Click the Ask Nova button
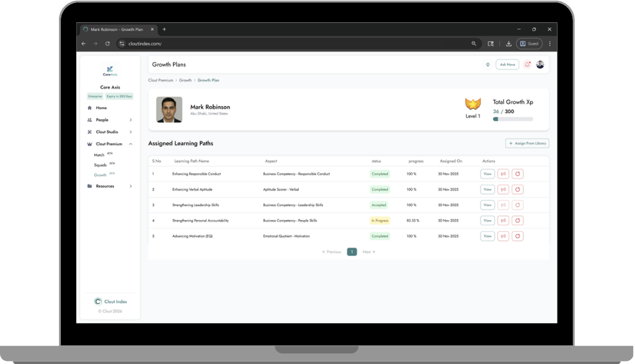 click(x=507, y=64)
